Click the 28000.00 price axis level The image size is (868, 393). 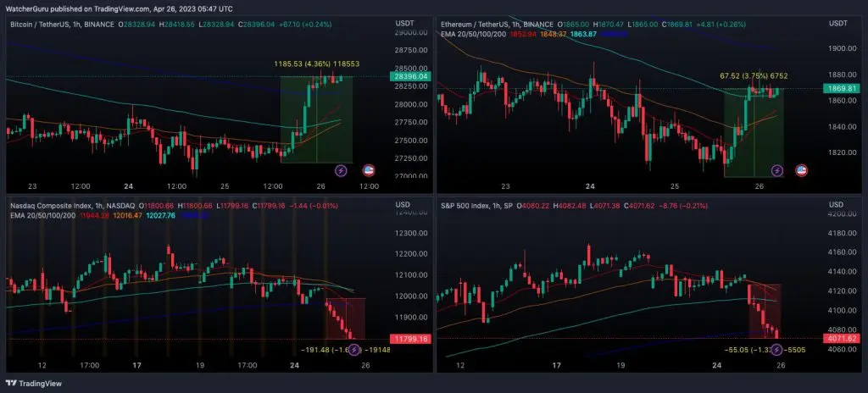coord(411,104)
